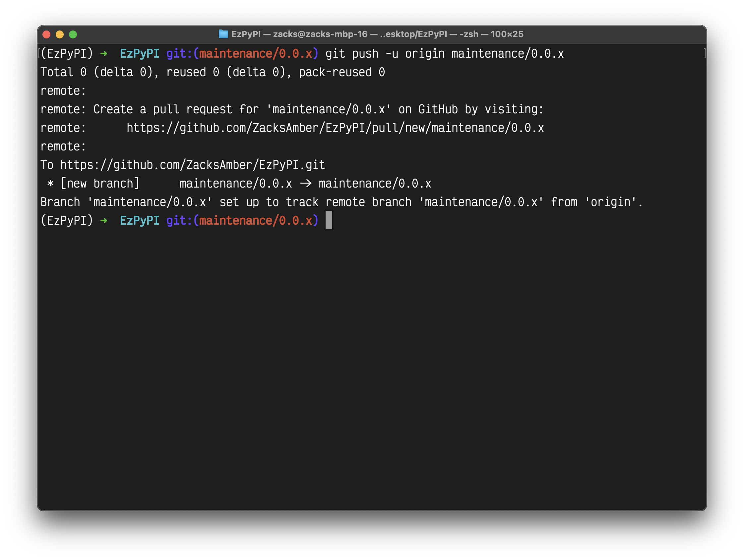The height and width of the screenshot is (560, 744).
Task: Click the red close window button
Action: point(47,34)
